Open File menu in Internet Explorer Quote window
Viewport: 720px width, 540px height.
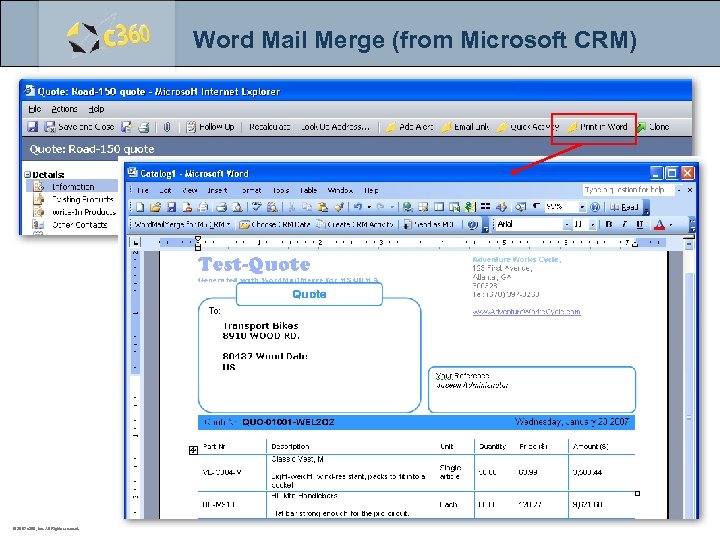(34, 109)
